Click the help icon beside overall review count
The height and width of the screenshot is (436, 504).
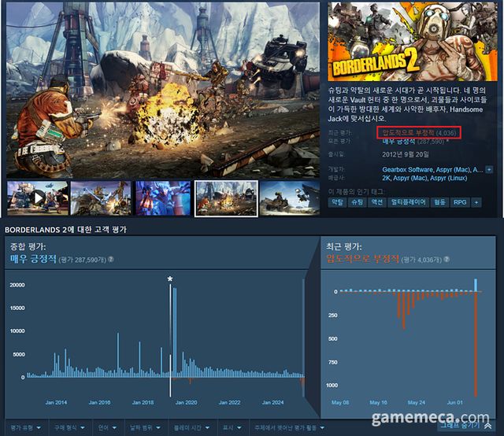112,259
